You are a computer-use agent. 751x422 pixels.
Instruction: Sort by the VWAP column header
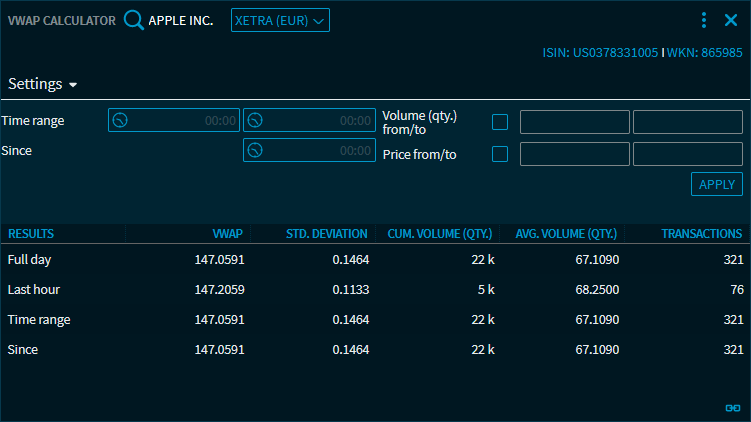coord(228,234)
